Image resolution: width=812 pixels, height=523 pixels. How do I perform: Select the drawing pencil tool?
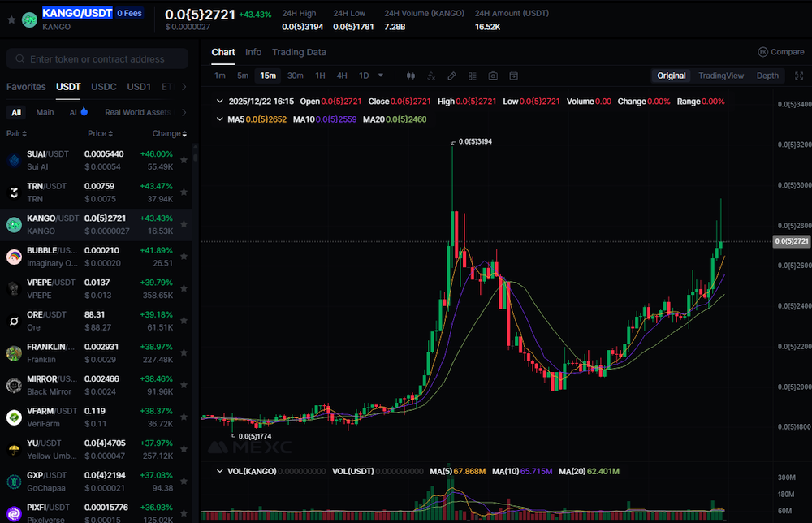(452, 76)
